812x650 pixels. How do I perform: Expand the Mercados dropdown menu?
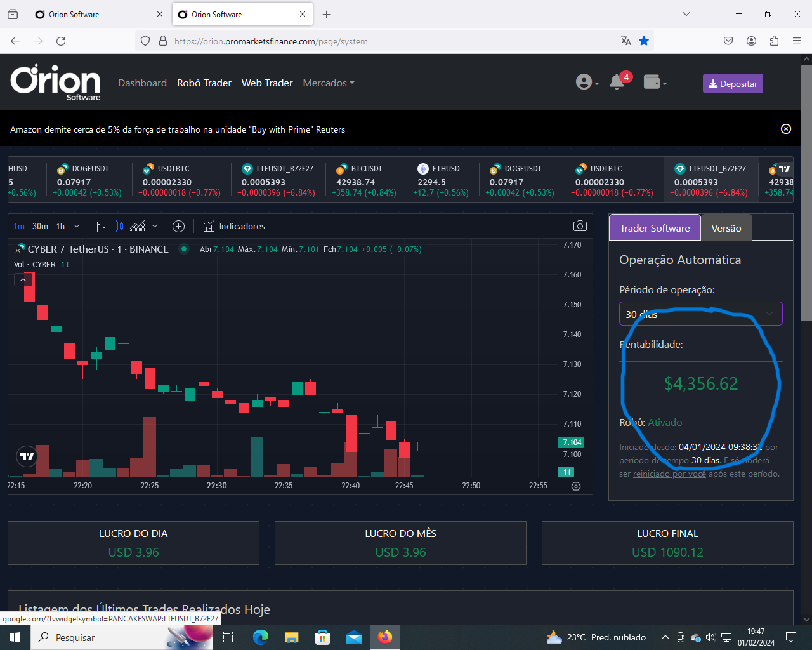coord(328,83)
